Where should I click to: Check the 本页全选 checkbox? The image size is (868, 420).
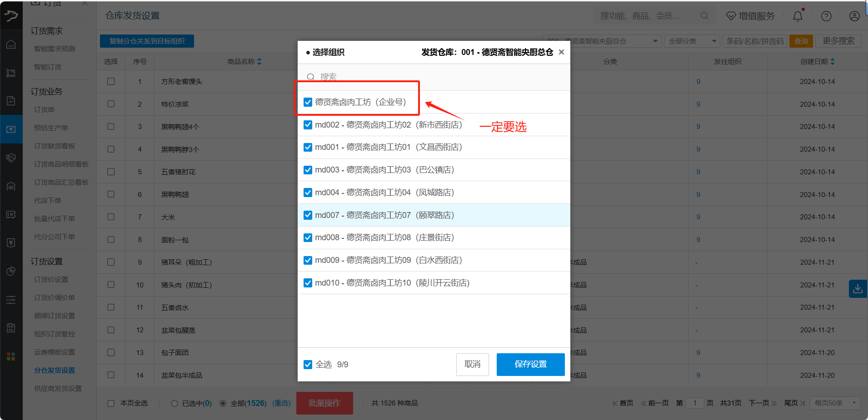pos(111,403)
